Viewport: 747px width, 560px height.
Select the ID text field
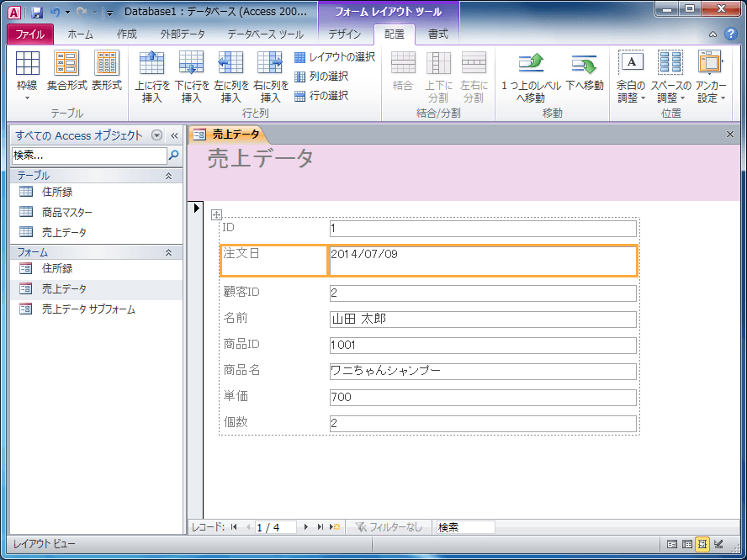483,229
